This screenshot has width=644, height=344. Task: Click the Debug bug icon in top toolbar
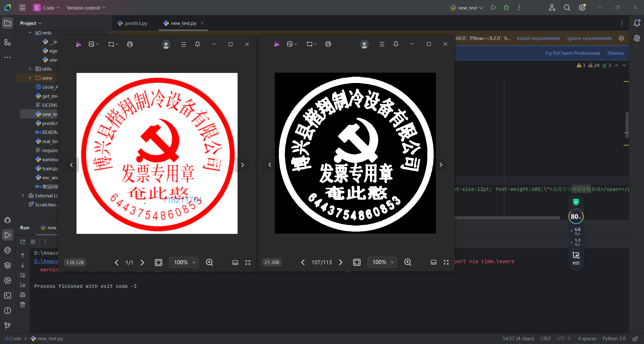tap(506, 8)
